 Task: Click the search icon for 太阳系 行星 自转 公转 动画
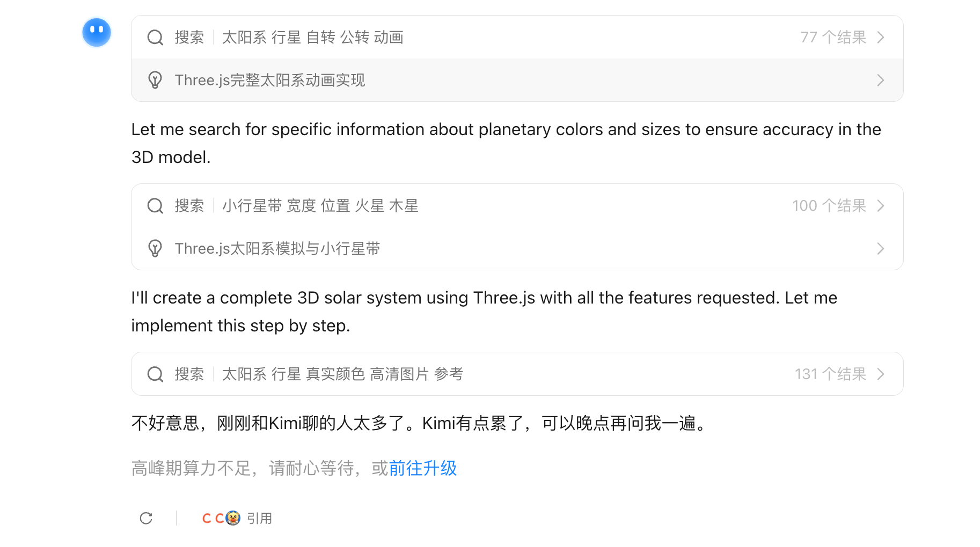[155, 38]
